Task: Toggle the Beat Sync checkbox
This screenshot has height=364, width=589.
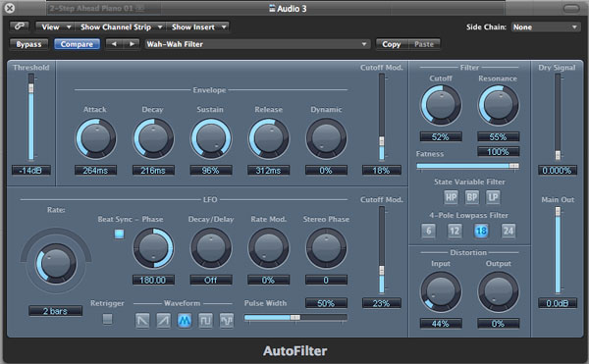Action: pos(119,234)
